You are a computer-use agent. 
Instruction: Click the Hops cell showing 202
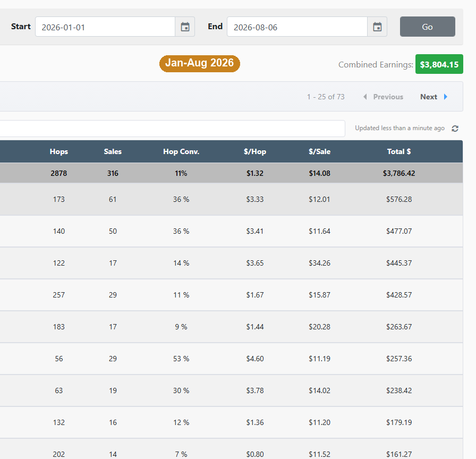click(x=59, y=454)
